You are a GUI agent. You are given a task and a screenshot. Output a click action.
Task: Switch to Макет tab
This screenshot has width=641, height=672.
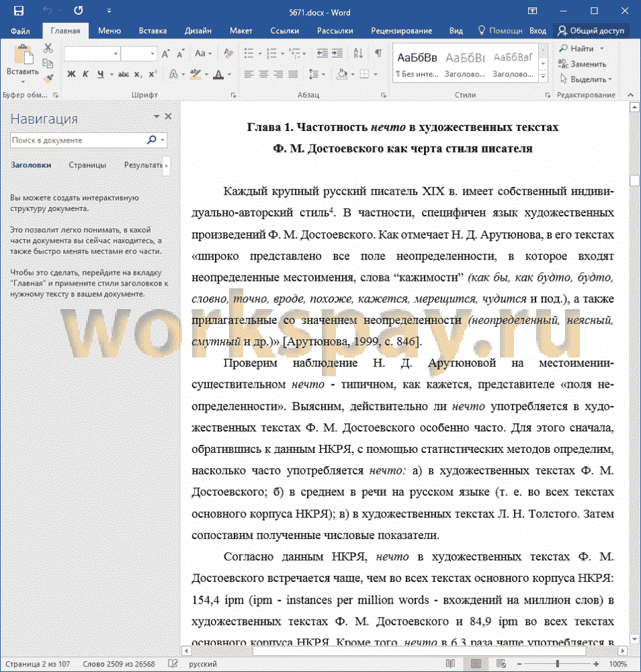(x=241, y=31)
